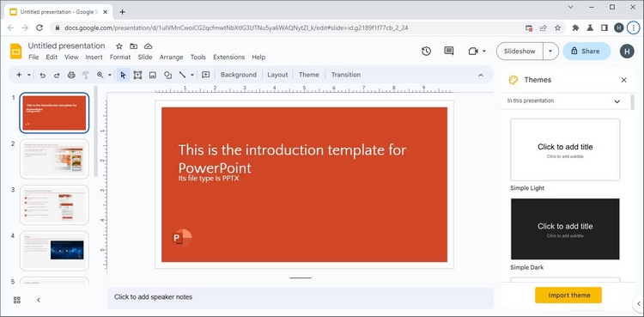The image size is (644, 317).
Task: Open version history clock icon
Action: click(x=426, y=51)
